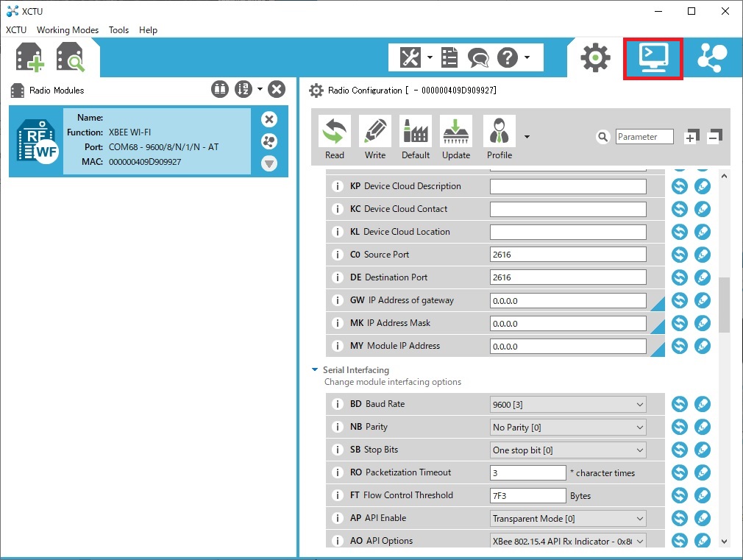
Task: Open the Tools menu
Action: (118, 30)
